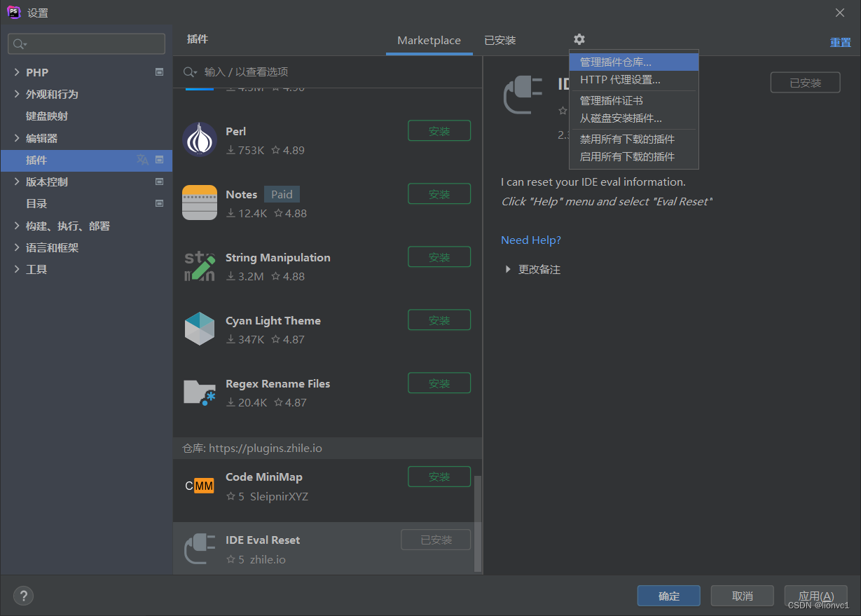
Task: Switch to the 已安装 tab
Action: click(x=500, y=40)
